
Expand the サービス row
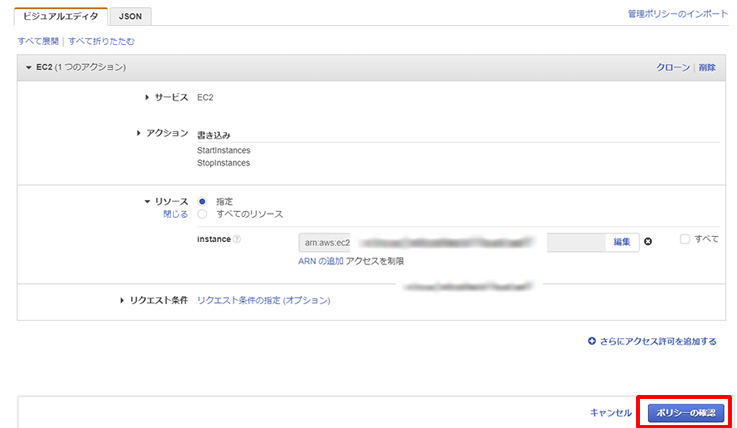click(147, 97)
